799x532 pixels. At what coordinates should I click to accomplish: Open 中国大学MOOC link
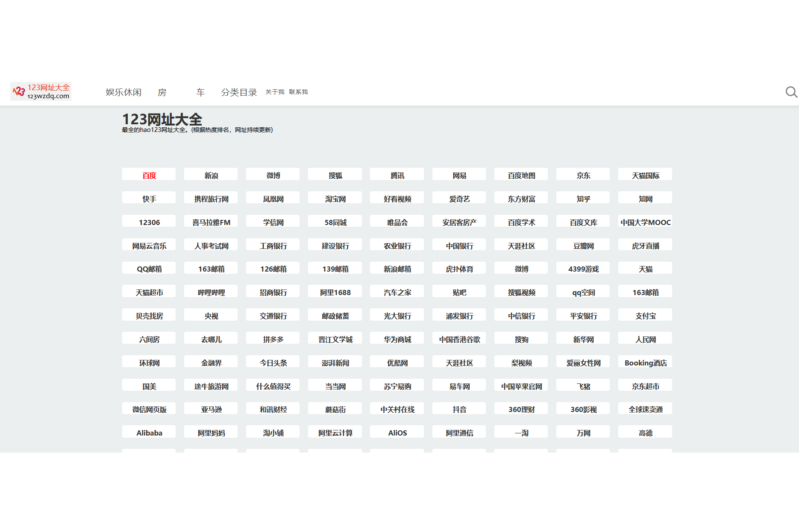pos(645,222)
